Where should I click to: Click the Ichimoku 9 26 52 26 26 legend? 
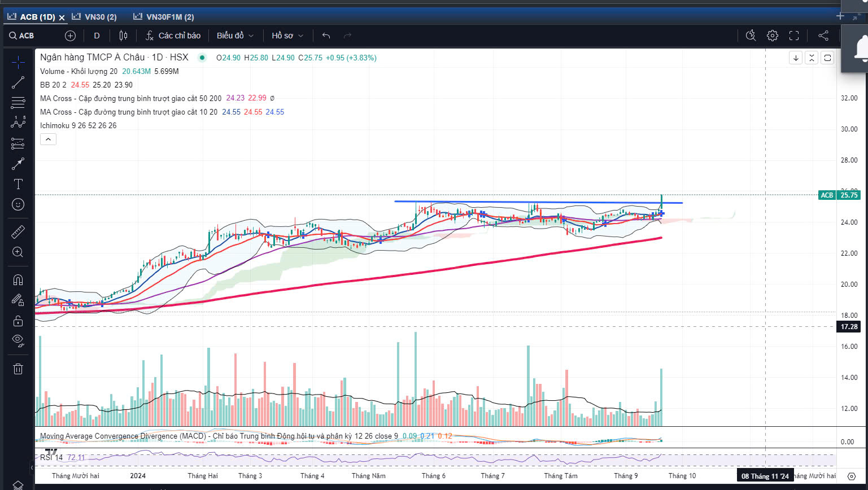click(78, 125)
